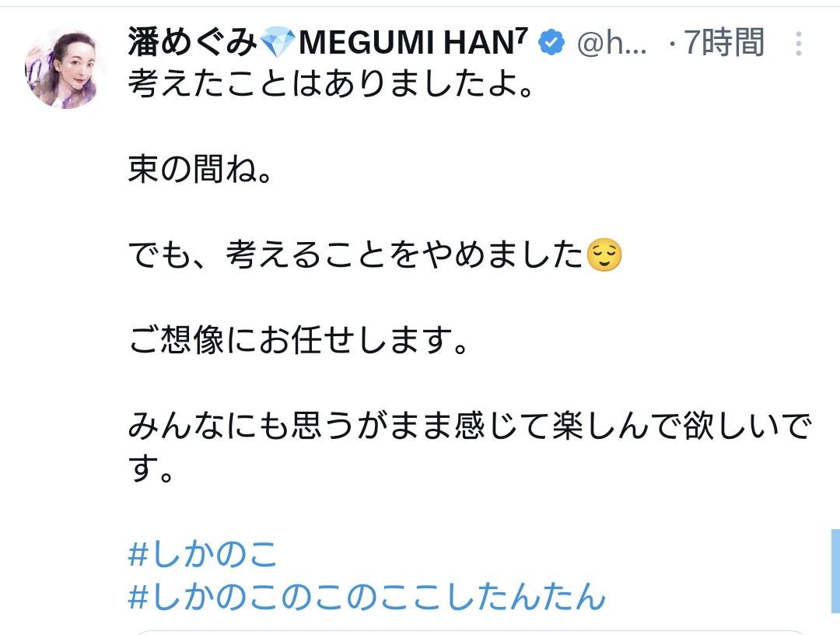Screen dimensions: 840x635
Task: Click the diamond emoji in display name
Action: 278,43
